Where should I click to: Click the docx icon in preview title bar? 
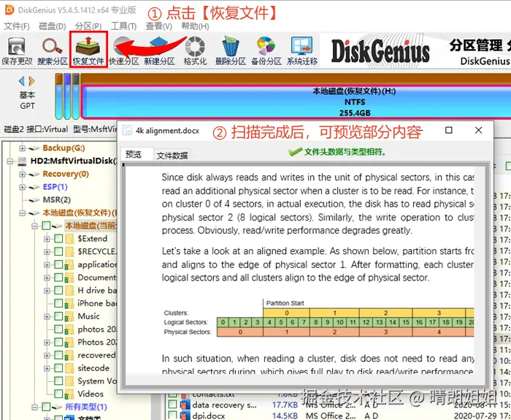tap(127, 131)
